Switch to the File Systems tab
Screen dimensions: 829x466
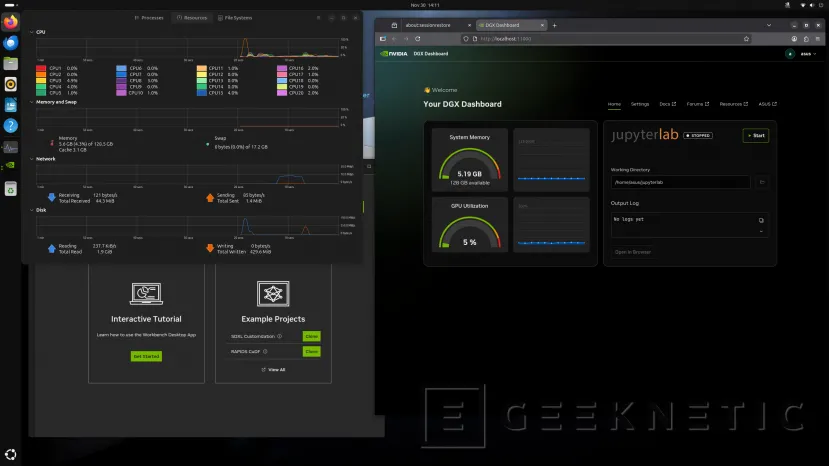pos(235,18)
